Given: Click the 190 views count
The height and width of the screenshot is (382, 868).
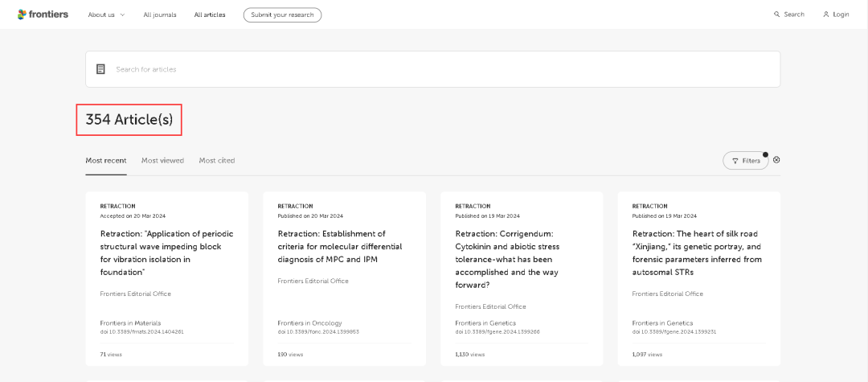Looking at the screenshot, I should [x=290, y=355].
